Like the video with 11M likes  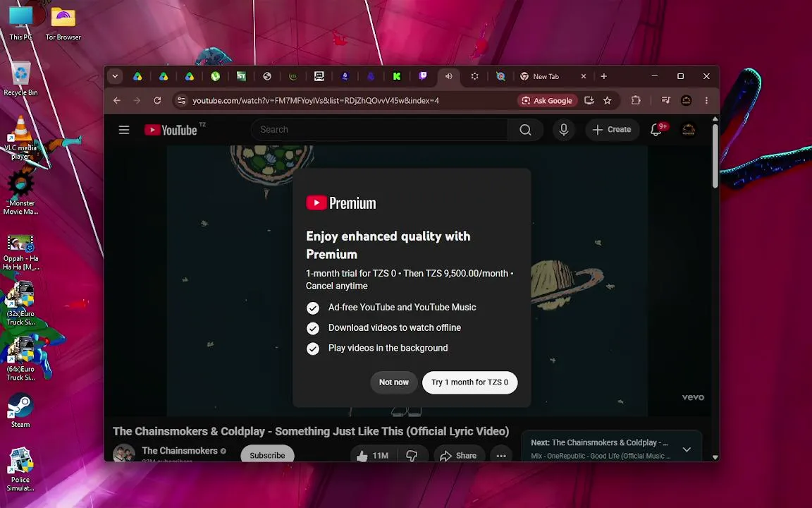coord(373,455)
